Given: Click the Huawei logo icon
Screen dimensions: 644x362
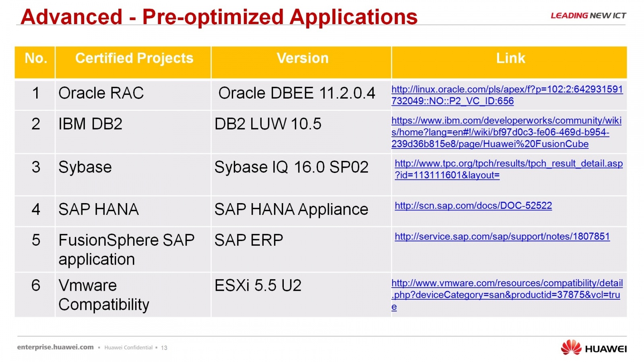Looking at the screenshot, I should tap(571, 348).
